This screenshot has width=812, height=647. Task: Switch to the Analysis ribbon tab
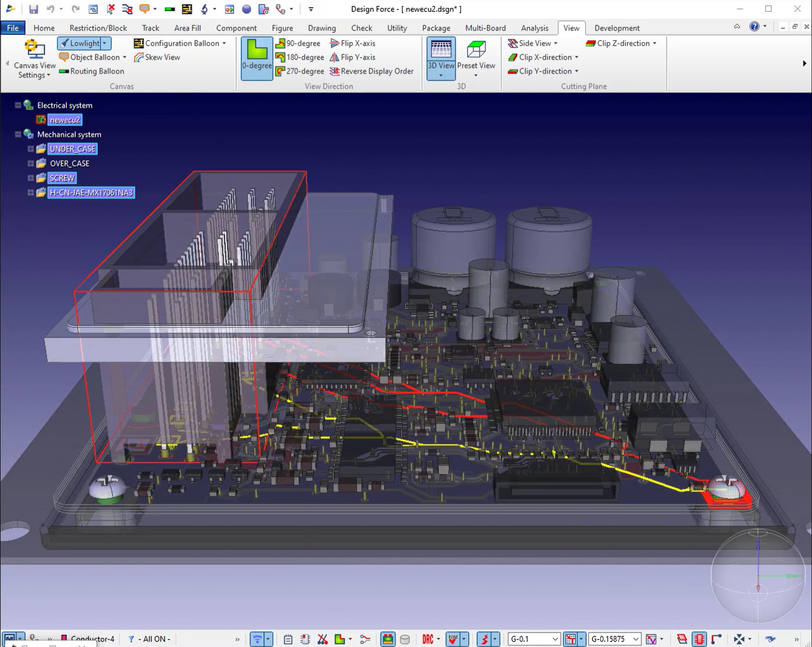click(534, 28)
